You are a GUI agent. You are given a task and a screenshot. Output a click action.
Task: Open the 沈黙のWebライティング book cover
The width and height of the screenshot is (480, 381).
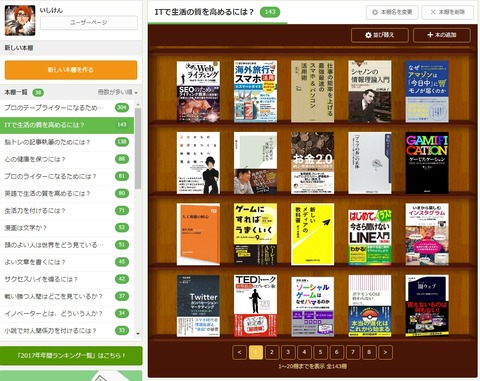pyautogui.click(x=198, y=92)
